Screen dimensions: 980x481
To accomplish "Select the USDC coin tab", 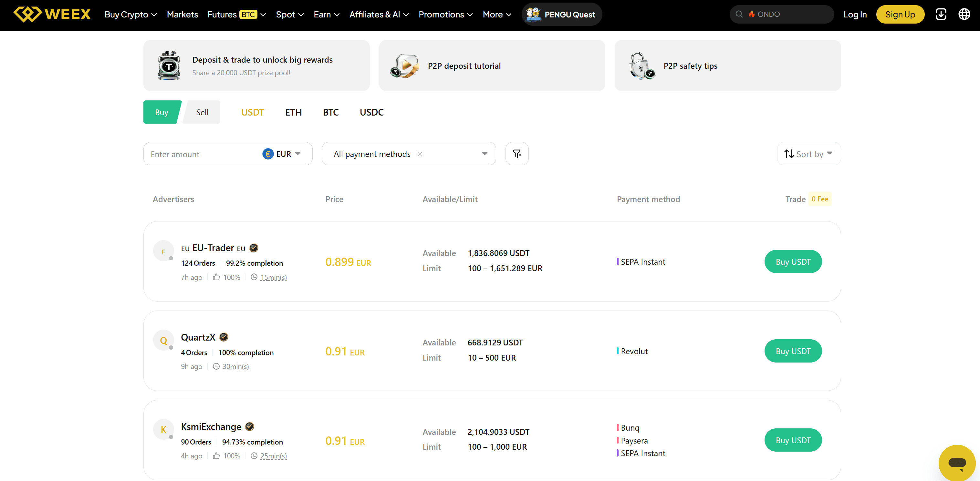I will click(x=372, y=112).
